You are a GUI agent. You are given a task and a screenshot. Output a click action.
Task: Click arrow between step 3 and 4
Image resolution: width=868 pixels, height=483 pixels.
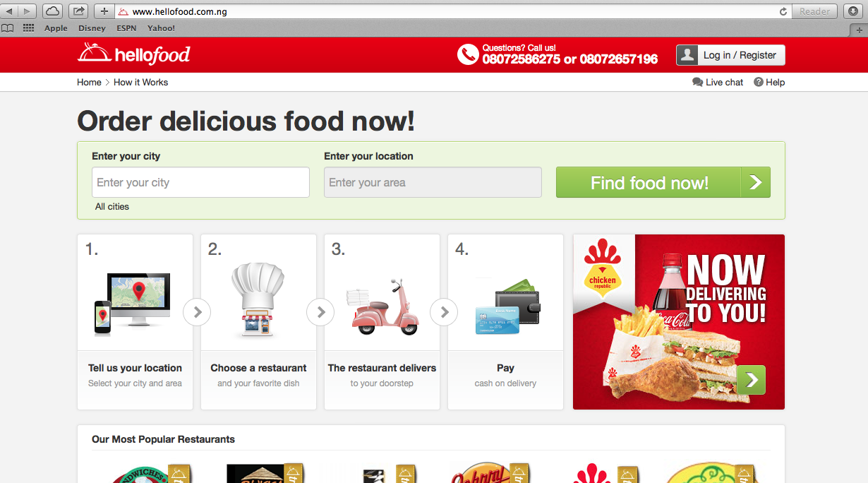coord(444,311)
